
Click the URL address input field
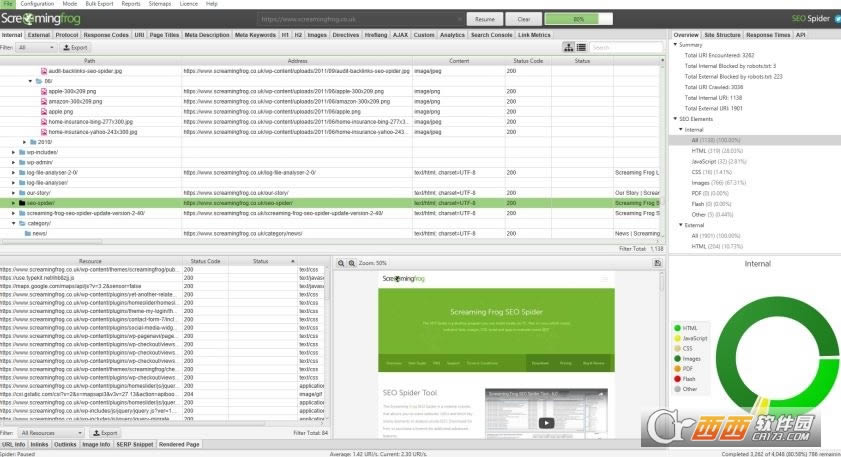360,19
